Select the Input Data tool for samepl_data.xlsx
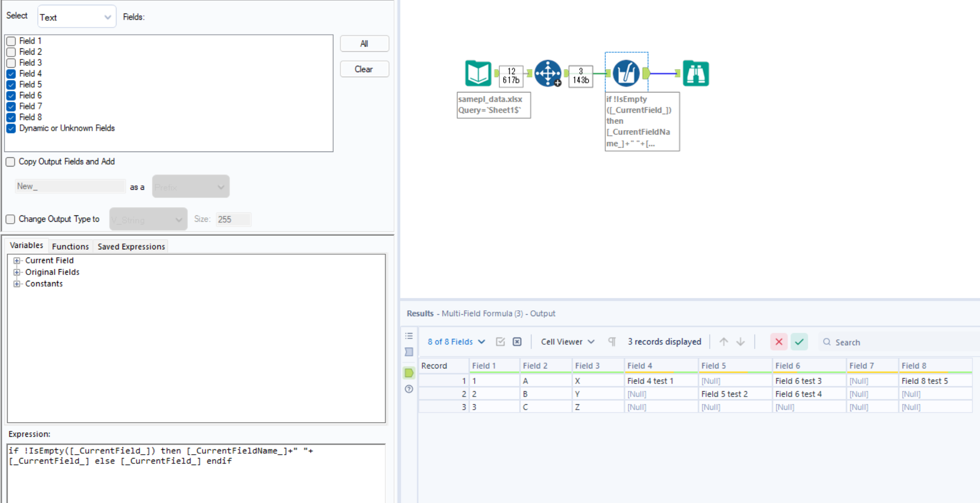 click(478, 73)
